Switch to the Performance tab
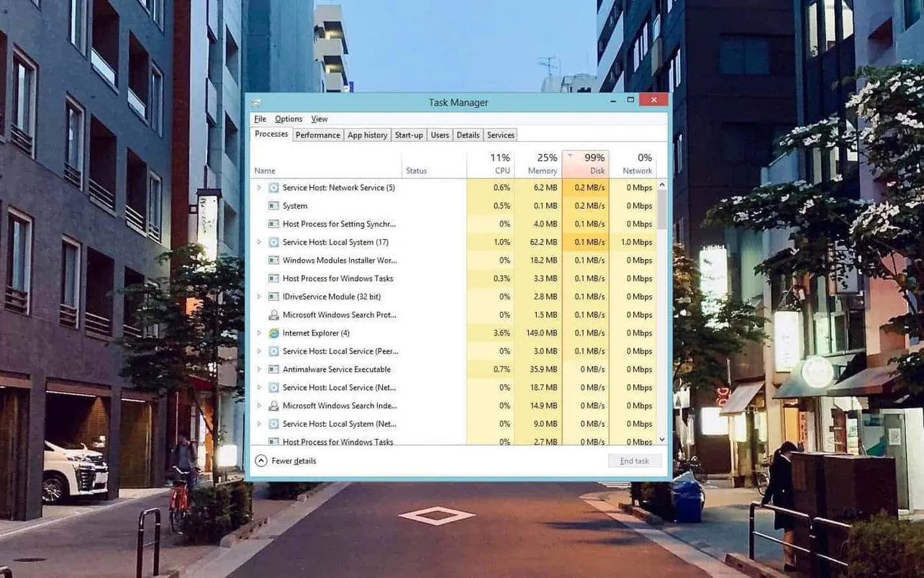This screenshot has height=578, width=924. [x=317, y=135]
